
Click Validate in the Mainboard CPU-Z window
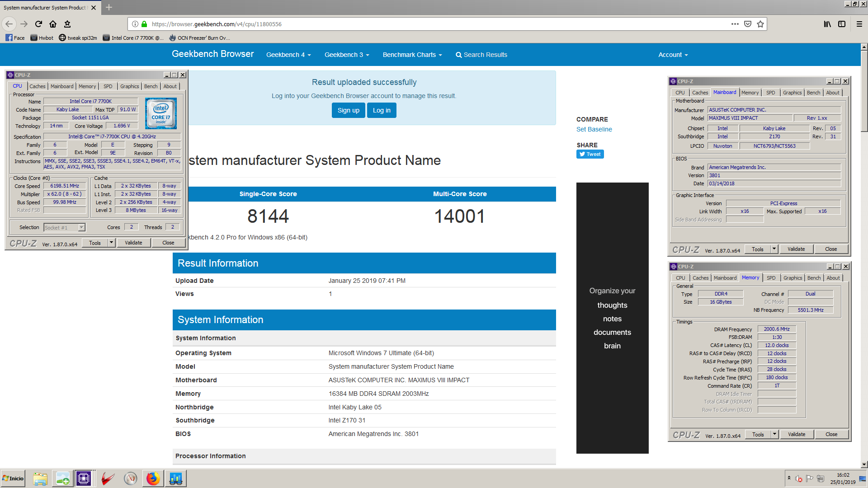click(x=796, y=249)
